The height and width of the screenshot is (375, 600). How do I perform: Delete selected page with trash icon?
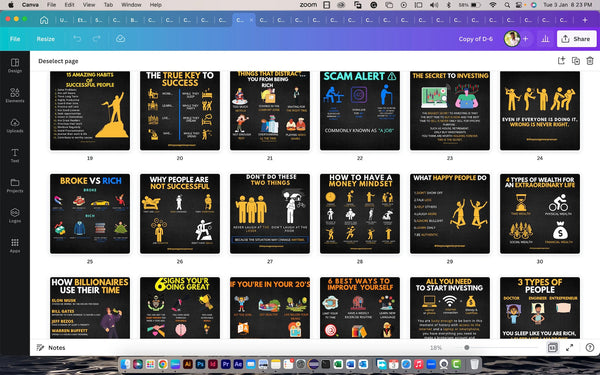590,61
